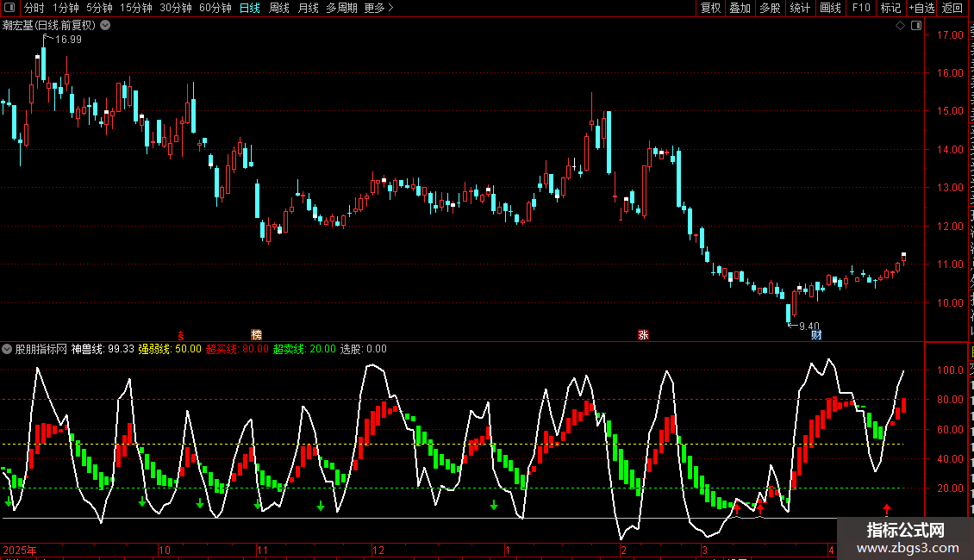Click the 叠加 overlay button
Image resolution: width=974 pixels, height=560 pixels.
(740, 8)
